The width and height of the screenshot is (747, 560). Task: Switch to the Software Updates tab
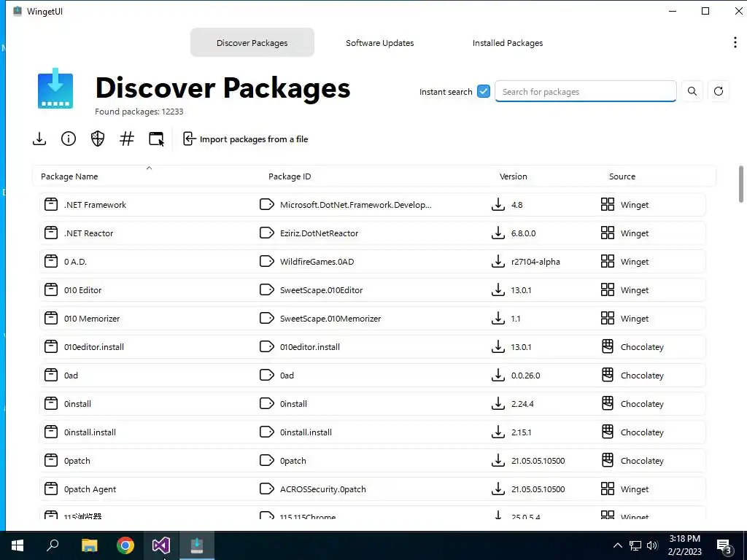click(x=379, y=42)
